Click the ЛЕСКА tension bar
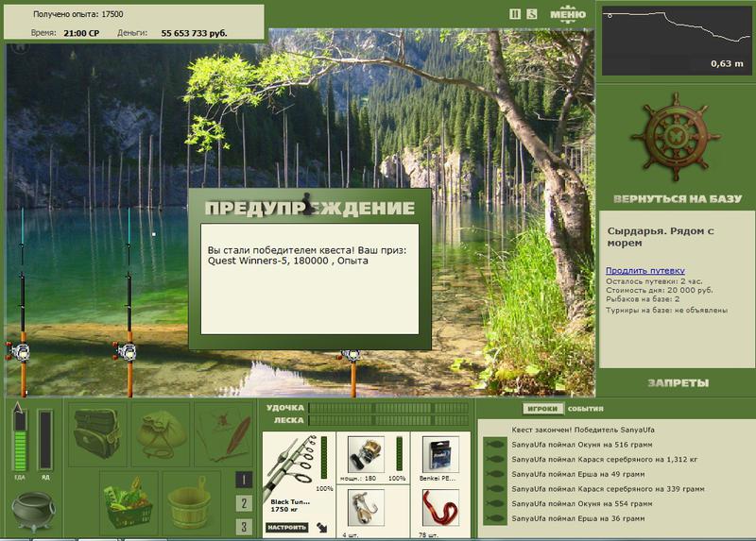Image resolution: width=756 pixels, height=541 pixels. coord(388,420)
